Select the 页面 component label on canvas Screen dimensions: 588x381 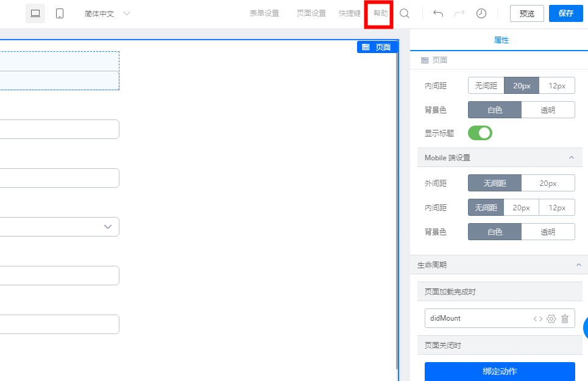point(377,47)
